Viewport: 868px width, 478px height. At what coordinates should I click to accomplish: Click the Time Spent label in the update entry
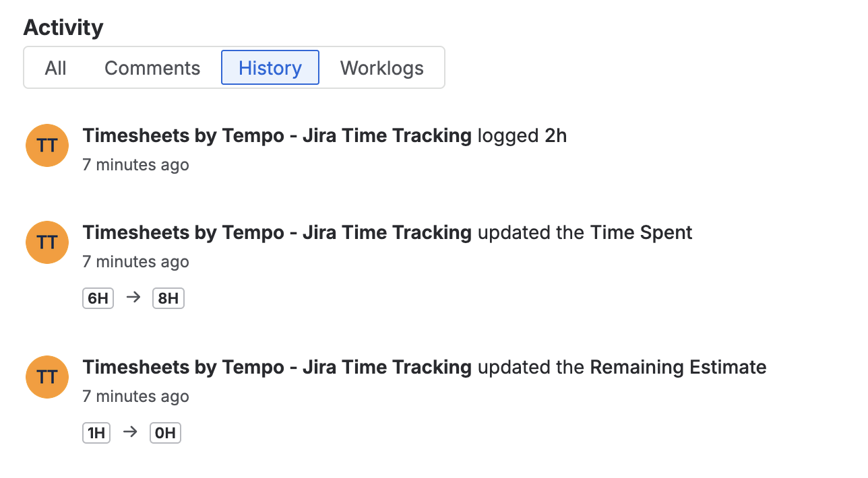point(640,232)
